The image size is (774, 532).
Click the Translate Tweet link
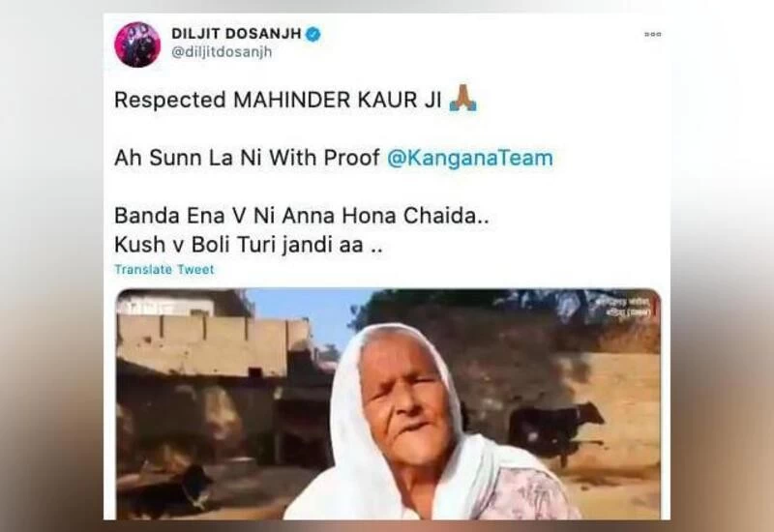click(164, 270)
